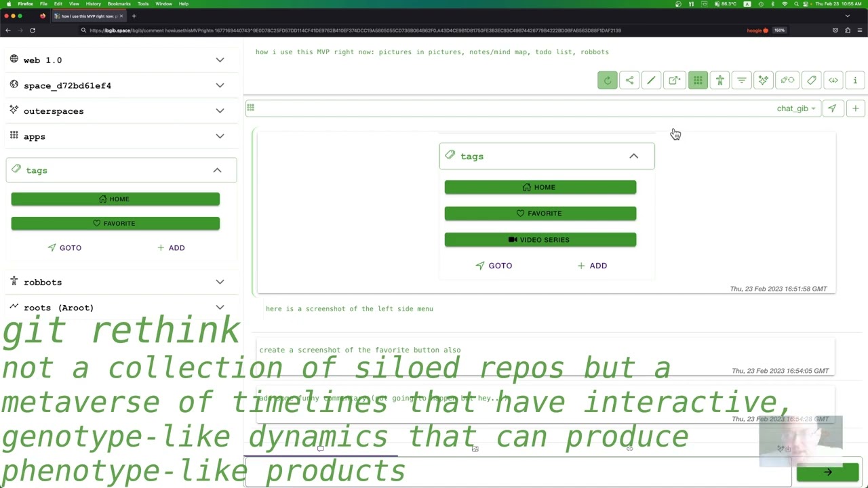Click the sidebar FAVORITE tag button

coord(115,224)
